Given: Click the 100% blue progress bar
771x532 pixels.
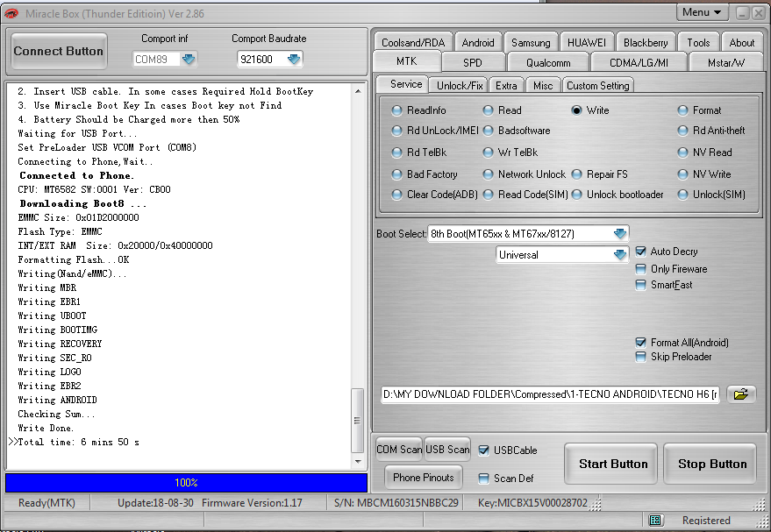Looking at the screenshot, I should point(186,482).
